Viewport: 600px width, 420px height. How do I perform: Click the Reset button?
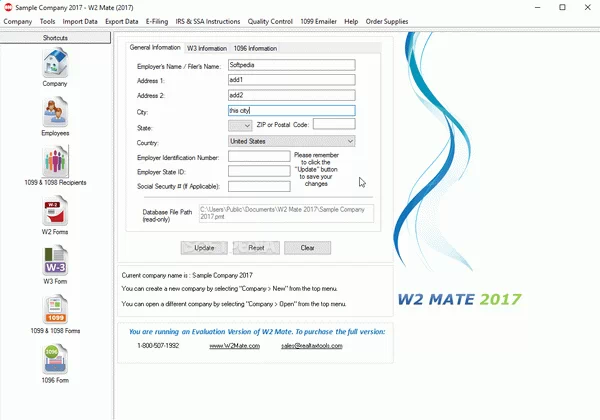256,248
